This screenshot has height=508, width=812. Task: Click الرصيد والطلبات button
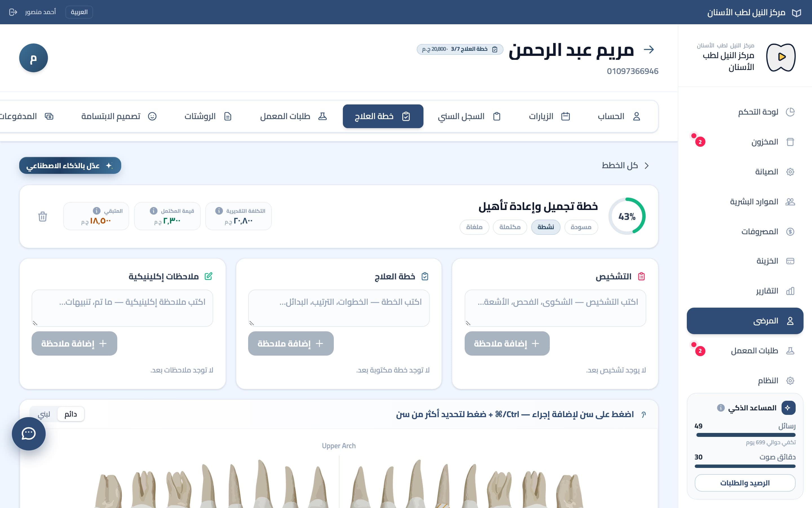pyautogui.click(x=745, y=483)
